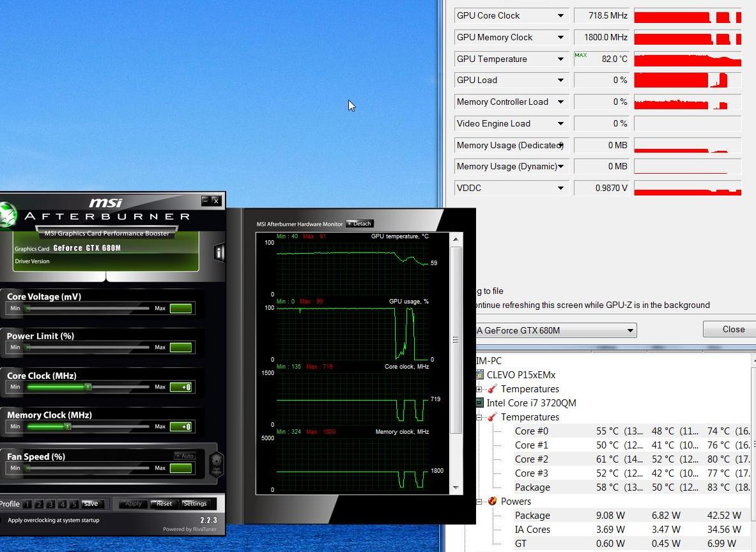Screen dimensions: 756x552
Task: Collapse Intel Core i7 Temperatures node
Action: [x=479, y=417]
